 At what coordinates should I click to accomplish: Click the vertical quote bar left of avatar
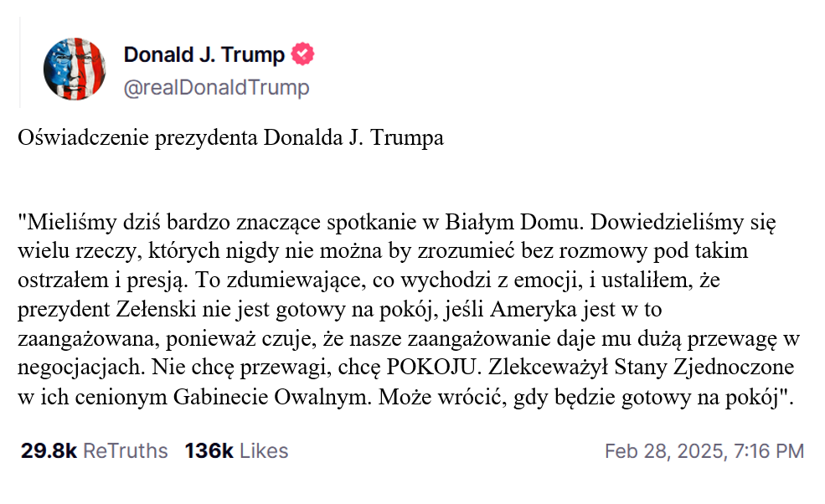pos(20,62)
